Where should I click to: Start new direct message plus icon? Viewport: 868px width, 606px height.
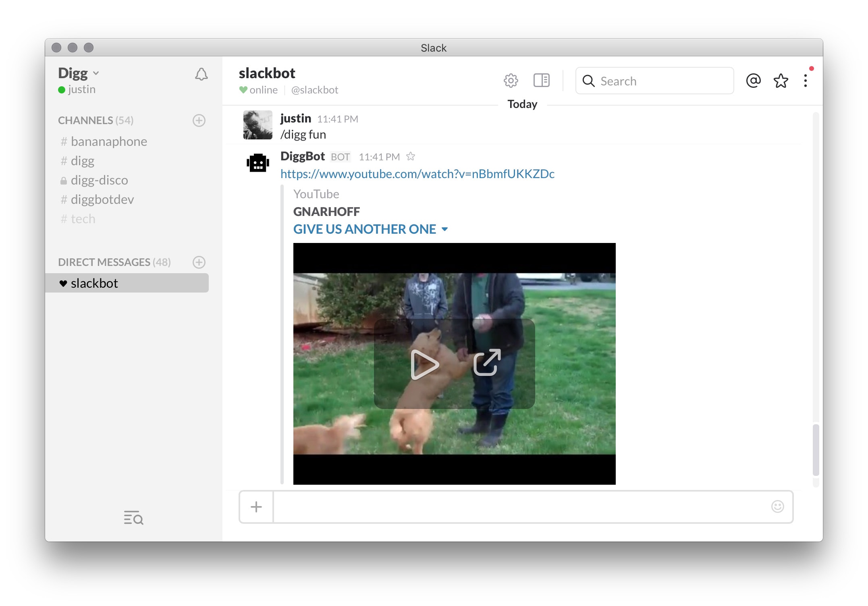point(199,262)
